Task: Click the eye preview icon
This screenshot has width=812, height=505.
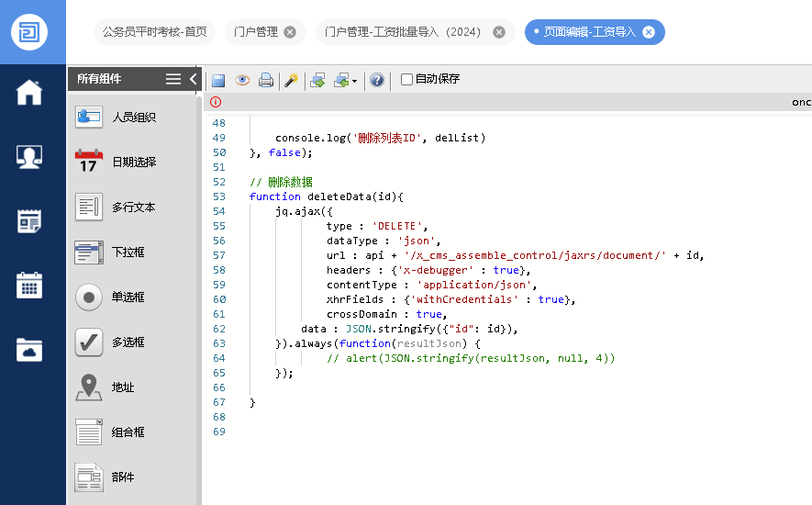Action: [x=242, y=80]
